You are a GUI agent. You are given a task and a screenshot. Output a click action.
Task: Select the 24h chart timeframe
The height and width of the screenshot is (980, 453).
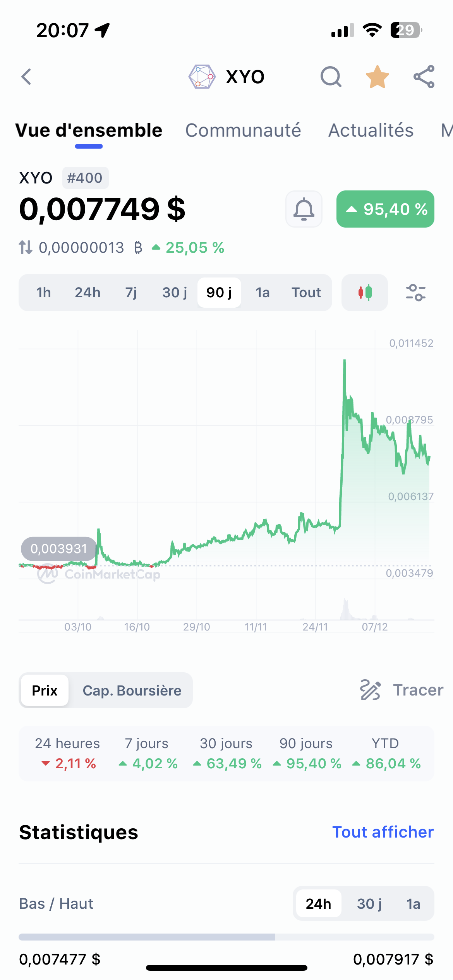click(x=88, y=293)
